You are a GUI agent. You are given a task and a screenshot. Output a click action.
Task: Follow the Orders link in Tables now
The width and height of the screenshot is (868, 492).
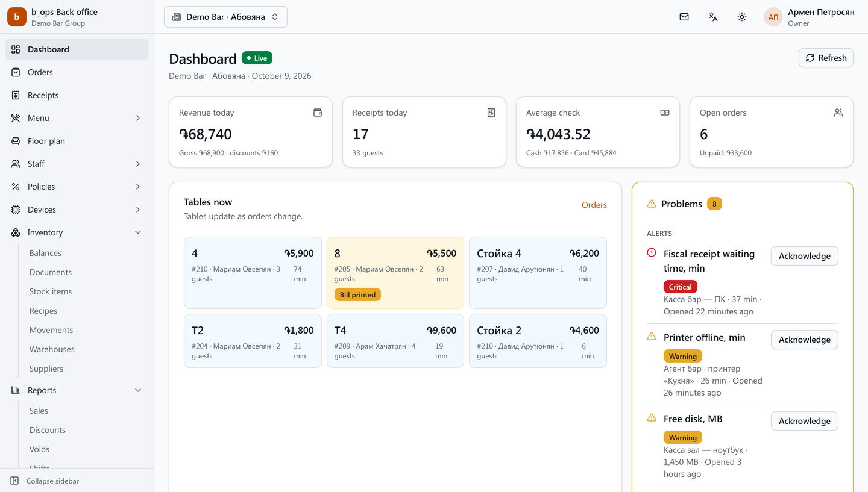(594, 205)
